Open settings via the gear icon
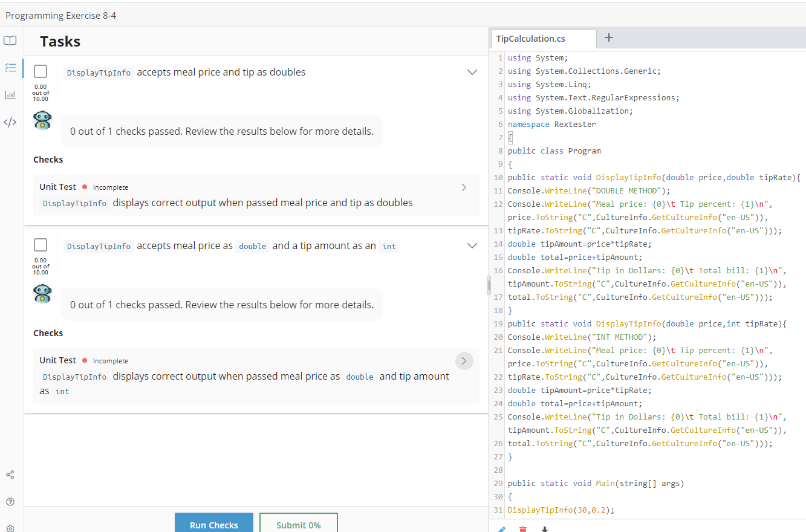This screenshot has height=532, width=806. (10, 528)
